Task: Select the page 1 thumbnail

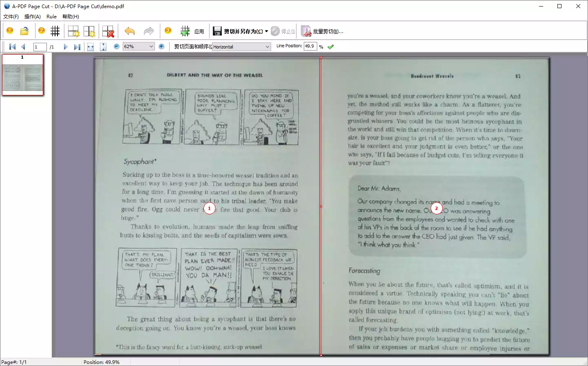Action: coord(22,75)
